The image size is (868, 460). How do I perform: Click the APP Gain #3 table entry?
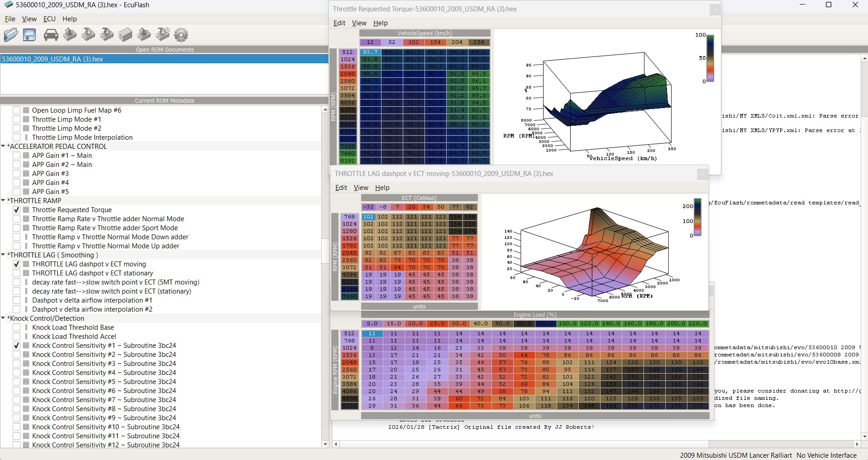point(50,174)
